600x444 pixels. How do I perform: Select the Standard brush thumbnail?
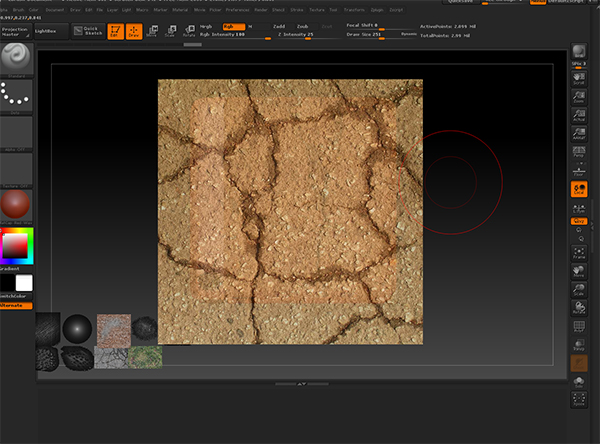(x=16, y=58)
